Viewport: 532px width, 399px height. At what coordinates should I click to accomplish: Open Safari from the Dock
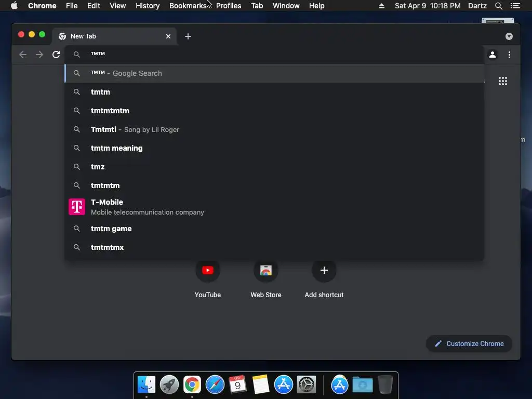click(x=215, y=384)
